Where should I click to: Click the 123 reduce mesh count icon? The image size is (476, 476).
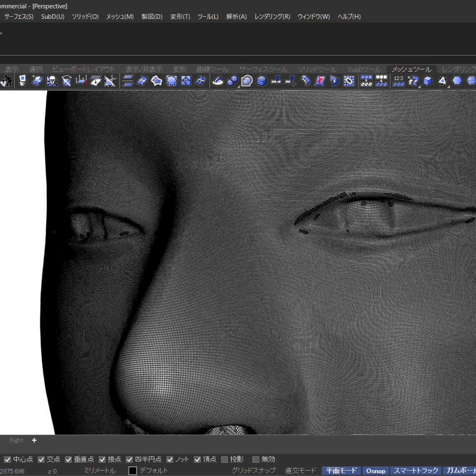[398, 81]
